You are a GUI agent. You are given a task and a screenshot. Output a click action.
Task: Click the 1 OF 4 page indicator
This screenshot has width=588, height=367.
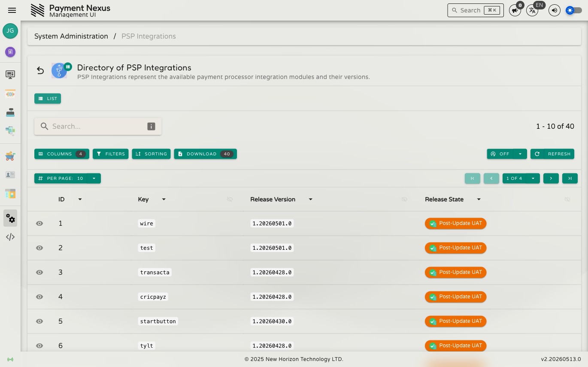pyautogui.click(x=514, y=178)
